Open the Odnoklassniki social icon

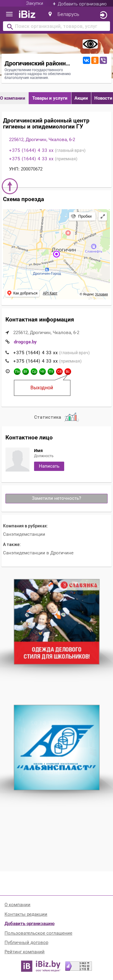point(95,61)
